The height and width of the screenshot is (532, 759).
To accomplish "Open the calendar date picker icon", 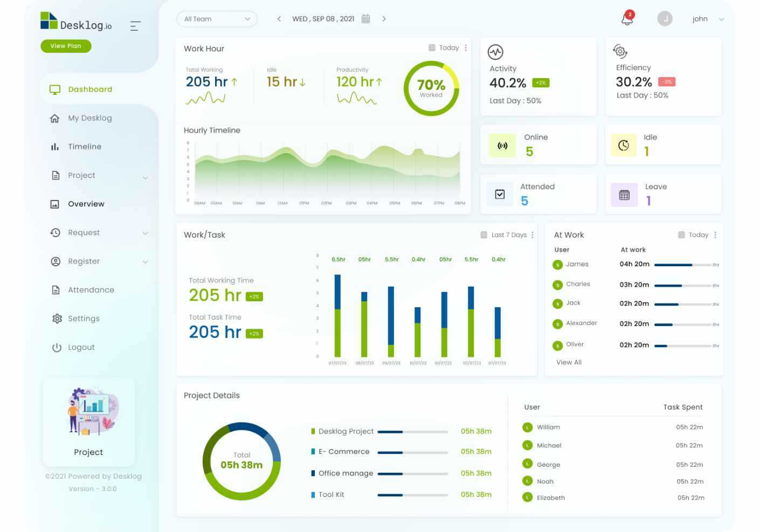I will coord(365,19).
